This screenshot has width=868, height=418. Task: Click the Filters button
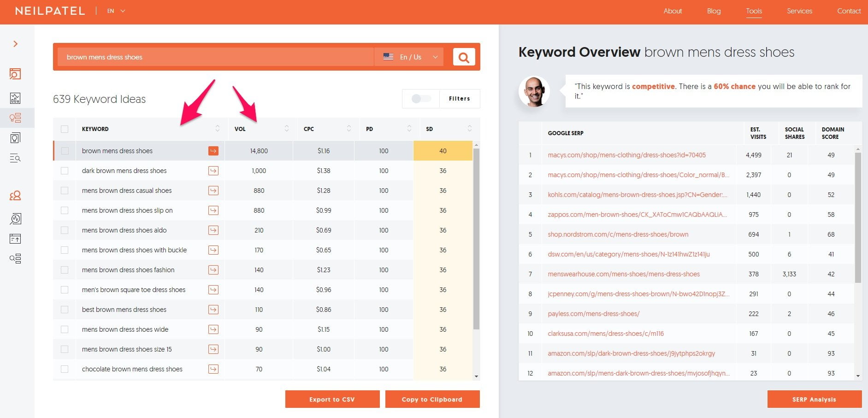tap(460, 98)
